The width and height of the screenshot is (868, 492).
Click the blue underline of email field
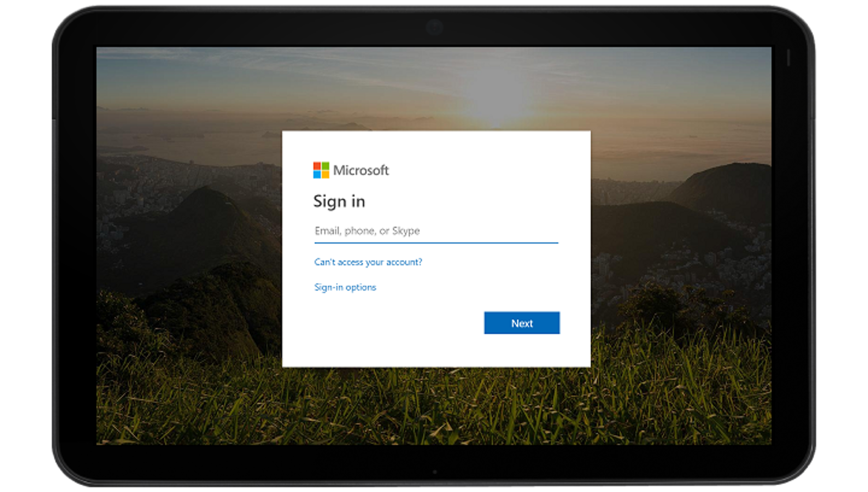coord(436,243)
